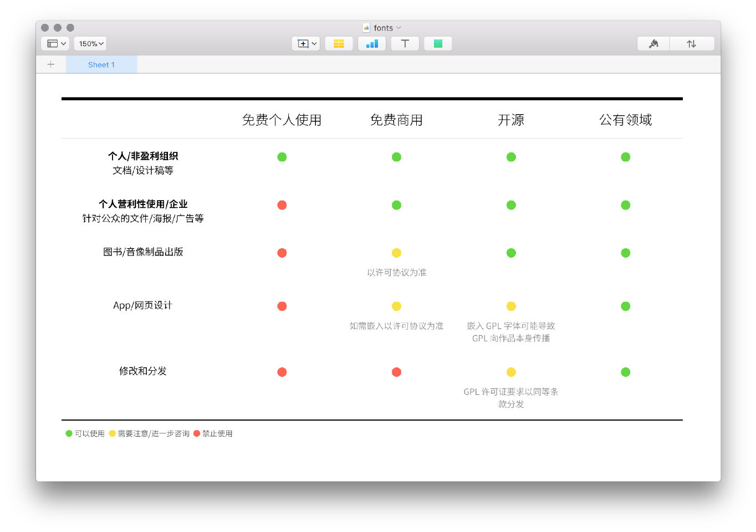
Task: Click the 开源 column header
Action: tap(510, 120)
